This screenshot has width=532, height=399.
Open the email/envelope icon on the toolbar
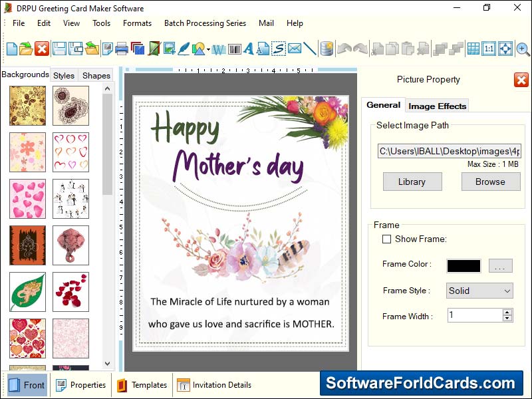coord(293,48)
